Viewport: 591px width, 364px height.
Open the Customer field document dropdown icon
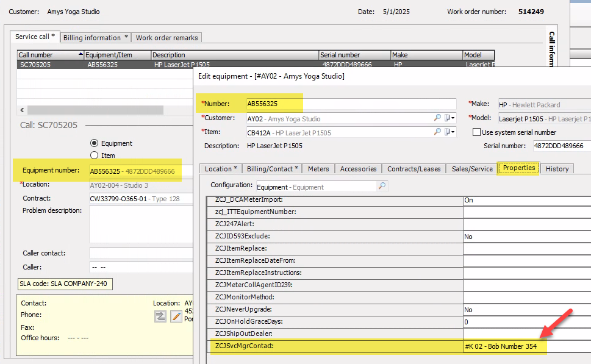[450, 118]
